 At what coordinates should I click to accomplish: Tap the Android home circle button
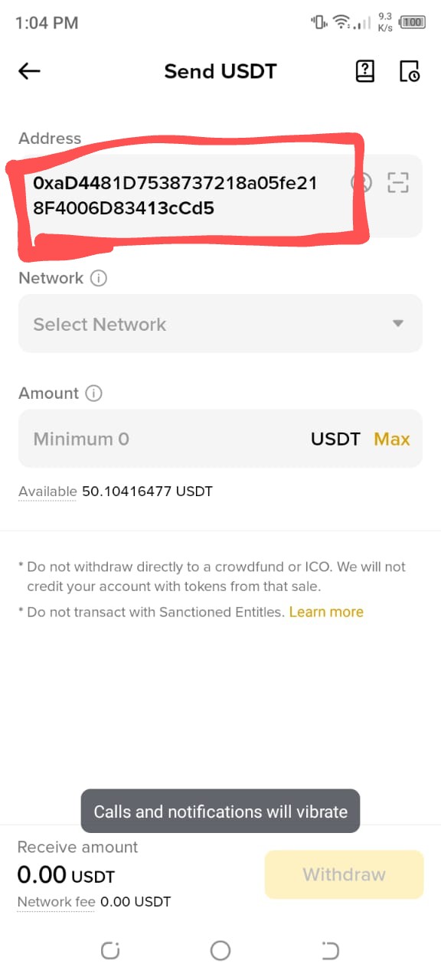220,950
